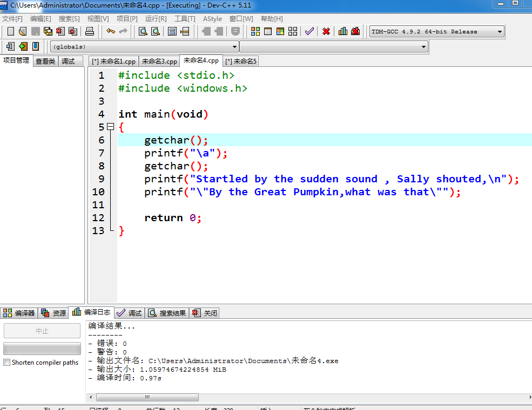Viewport: 532px width, 410px height.
Task: Stop execution with the red X icon
Action: 326,31
